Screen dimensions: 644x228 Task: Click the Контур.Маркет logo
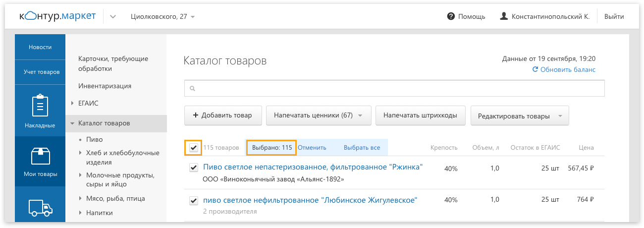pyautogui.click(x=57, y=16)
